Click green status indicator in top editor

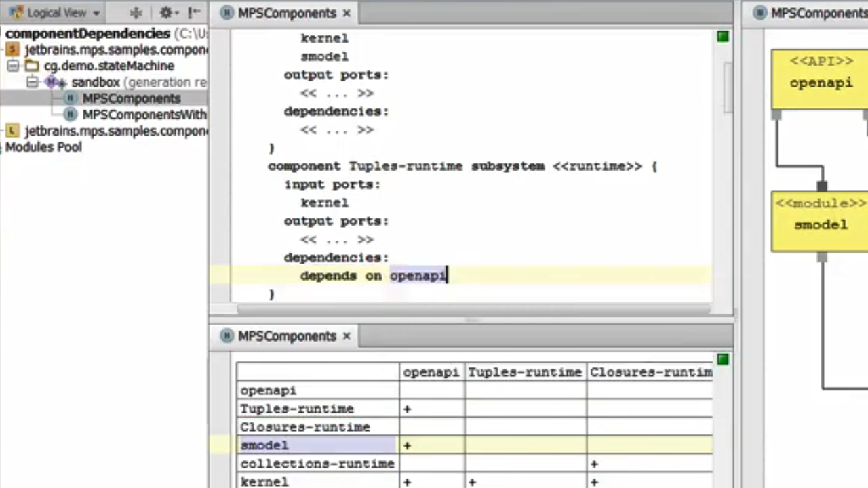pyautogui.click(x=723, y=37)
